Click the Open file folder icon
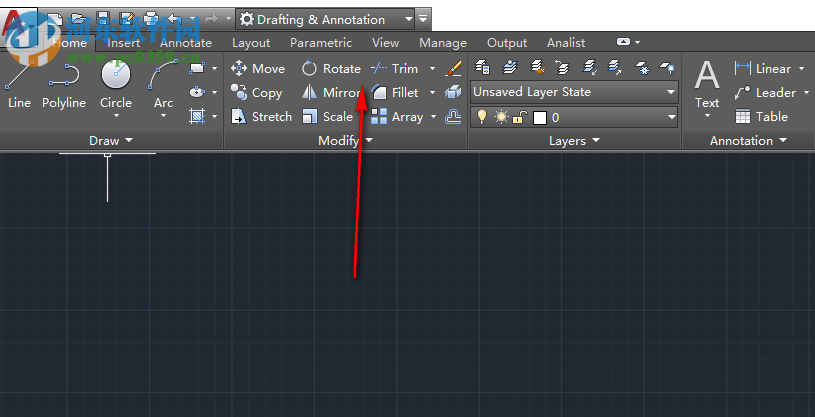 (78, 19)
